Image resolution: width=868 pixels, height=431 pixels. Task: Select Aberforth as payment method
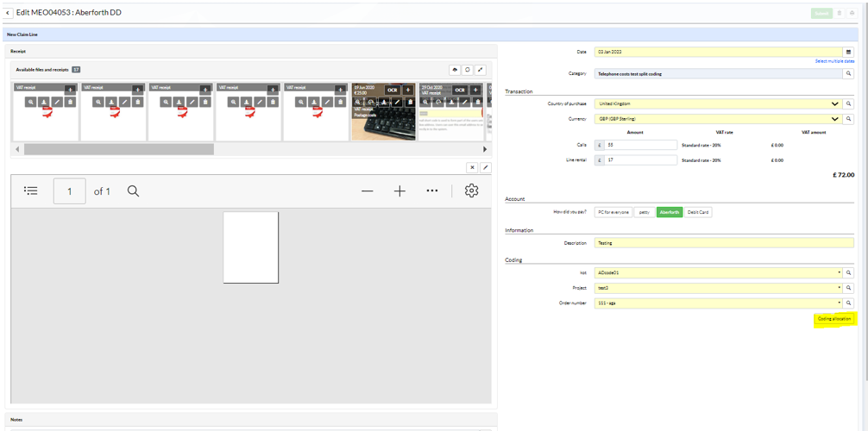tap(670, 212)
